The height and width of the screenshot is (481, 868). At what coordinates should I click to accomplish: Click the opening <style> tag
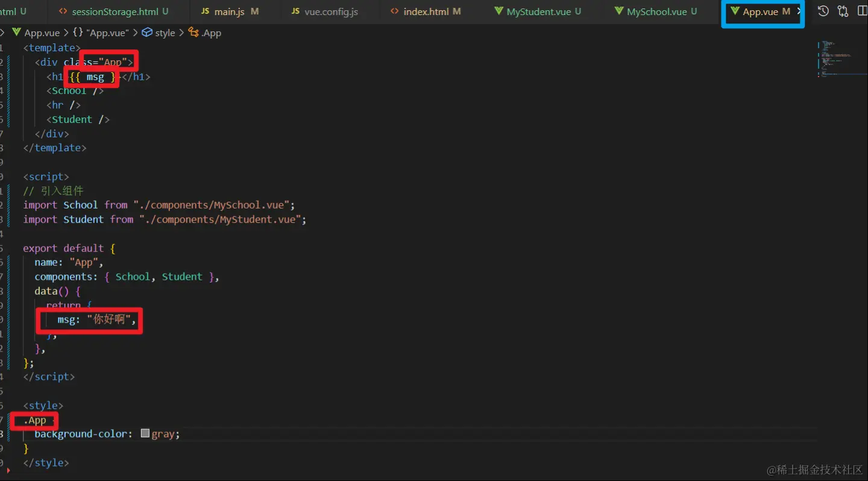pyautogui.click(x=43, y=406)
